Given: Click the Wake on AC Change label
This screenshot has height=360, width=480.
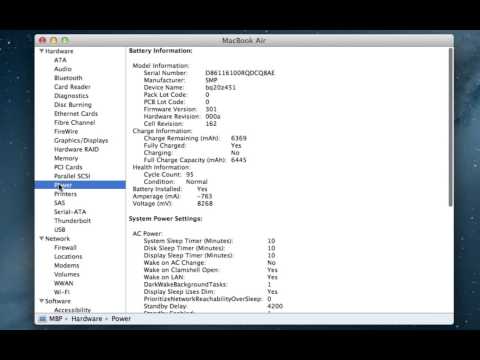Looking at the screenshot, I should [x=174, y=263].
